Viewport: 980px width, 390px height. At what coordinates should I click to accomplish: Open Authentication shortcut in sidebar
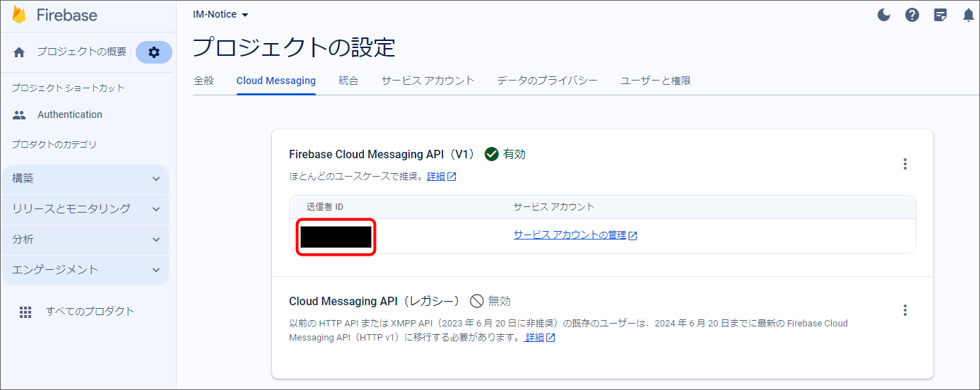[70, 114]
